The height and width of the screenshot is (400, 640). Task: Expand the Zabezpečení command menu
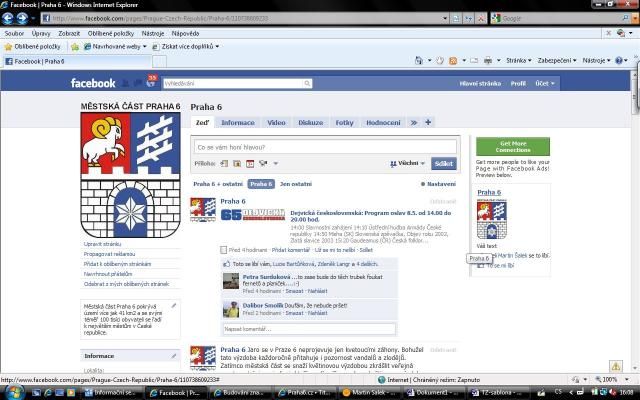(557, 60)
